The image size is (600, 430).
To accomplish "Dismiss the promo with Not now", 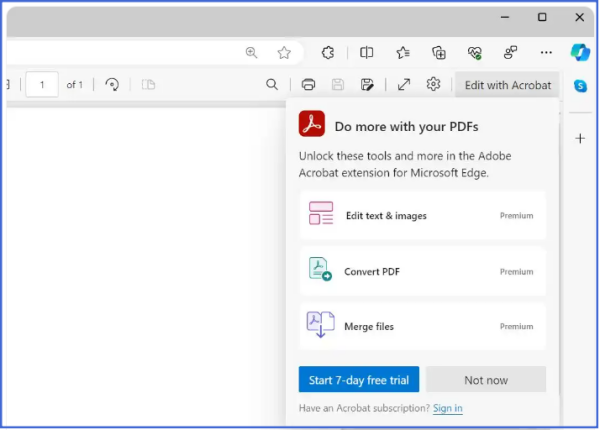I will point(486,380).
